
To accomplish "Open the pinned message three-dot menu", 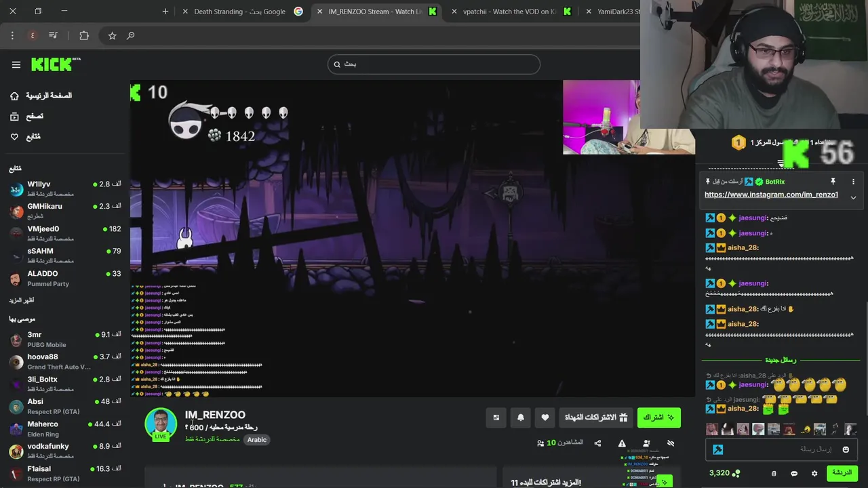I will tap(853, 182).
